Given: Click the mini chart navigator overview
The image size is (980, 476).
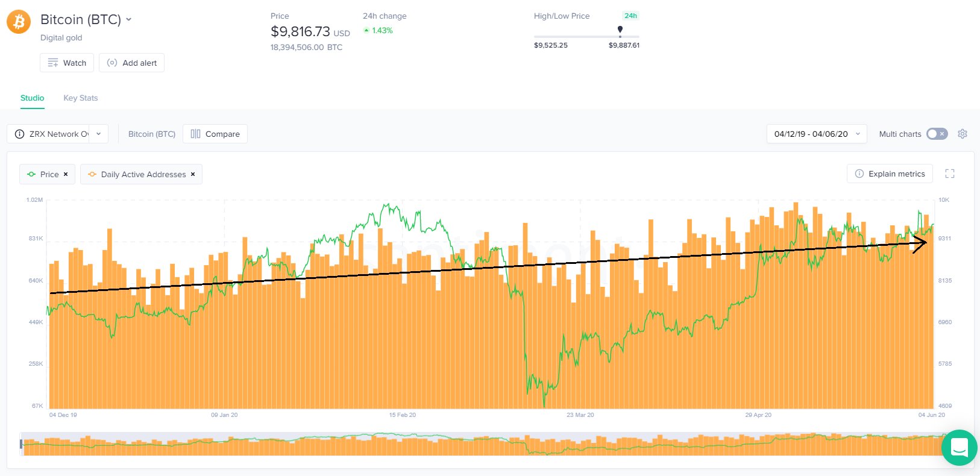Looking at the screenshot, I should click(x=483, y=444).
